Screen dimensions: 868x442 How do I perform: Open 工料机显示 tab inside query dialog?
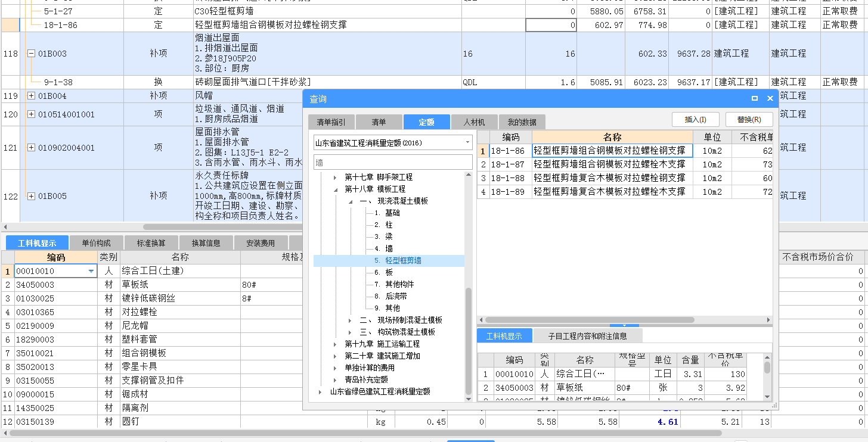click(x=504, y=336)
